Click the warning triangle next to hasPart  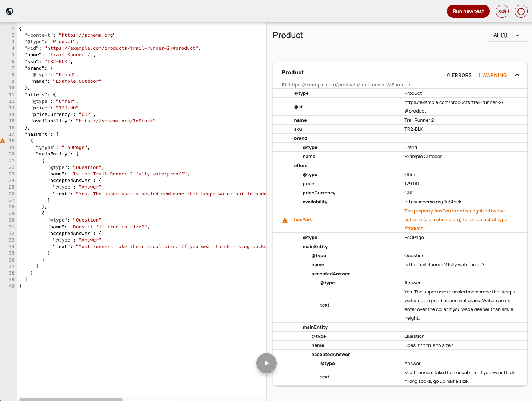285,220
